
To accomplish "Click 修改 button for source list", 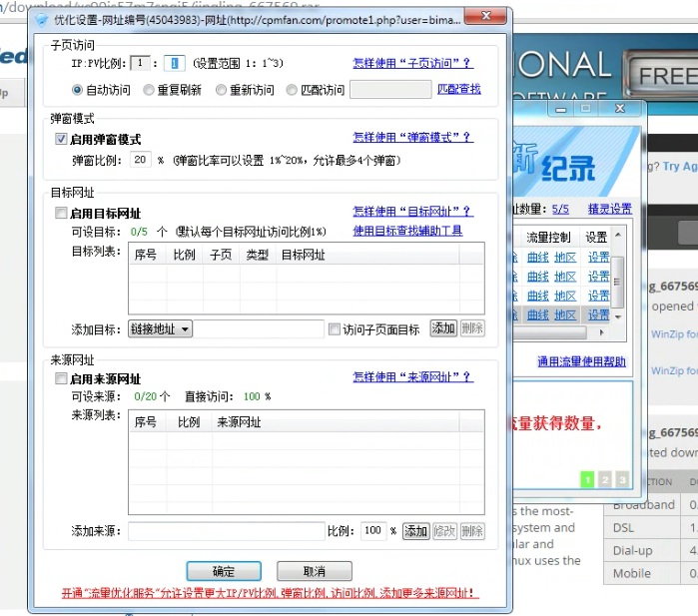I will pos(444,531).
